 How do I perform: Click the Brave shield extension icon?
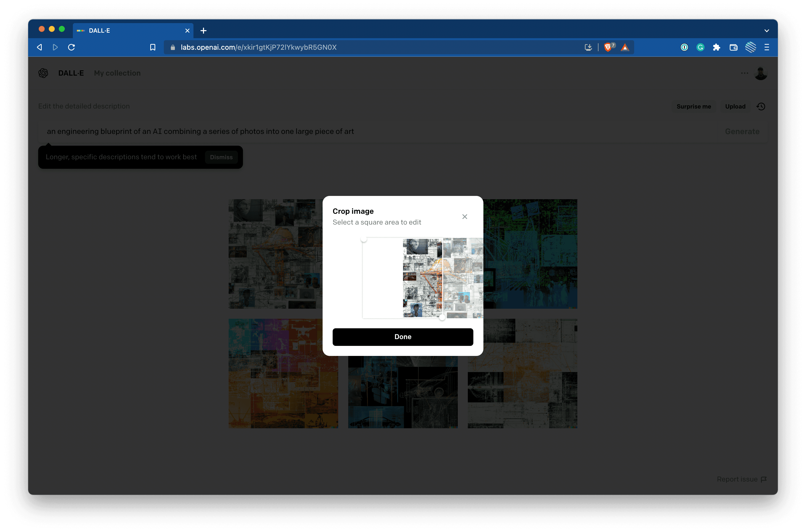click(x=609, y=47)
